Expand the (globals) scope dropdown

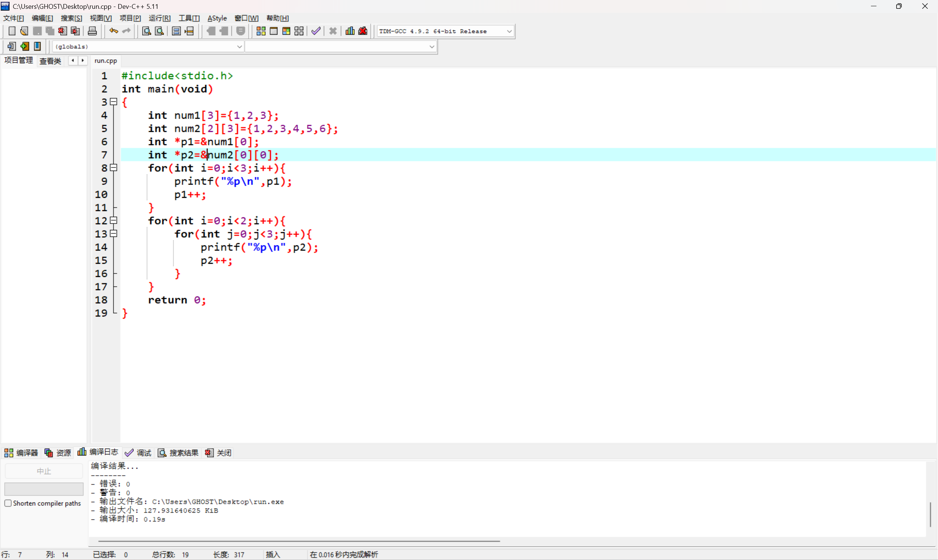(x=239, y=47)
